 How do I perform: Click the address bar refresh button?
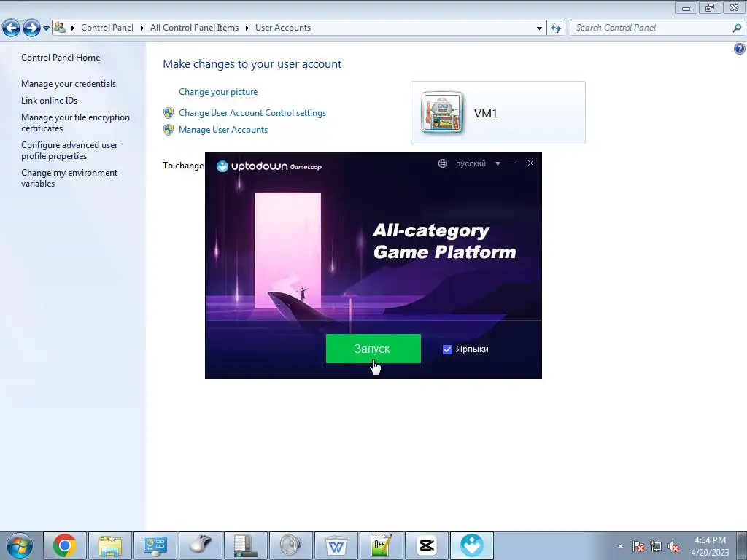click(x=555, y=28)
